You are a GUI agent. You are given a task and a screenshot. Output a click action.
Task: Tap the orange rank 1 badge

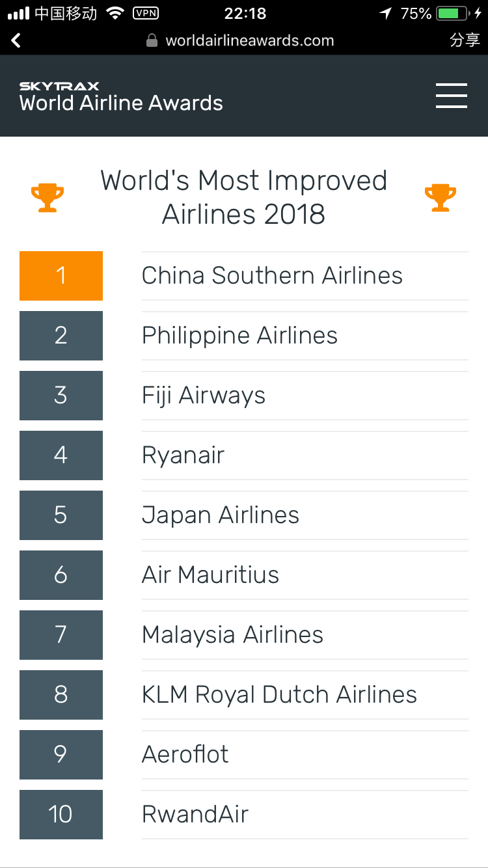61,276
